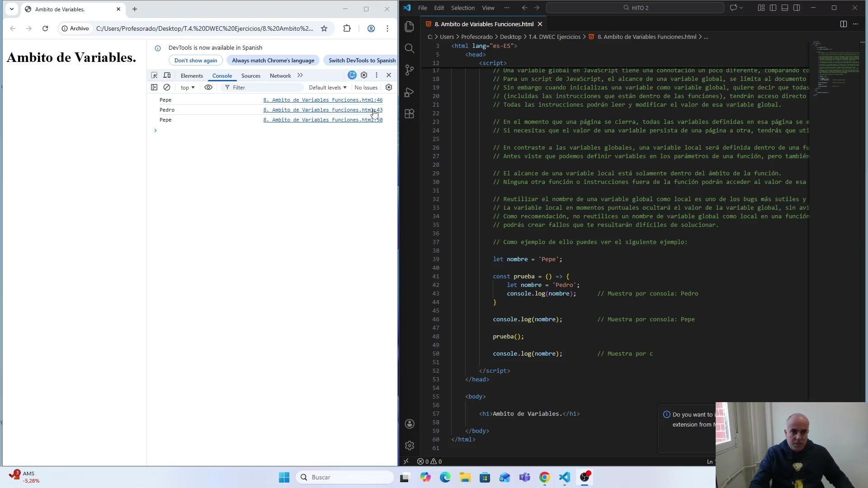Image resolution: width=868 pixels, height=488 pixels.
Task: Open the Accounts menu in VS Code
Action: tap(410, 424)
